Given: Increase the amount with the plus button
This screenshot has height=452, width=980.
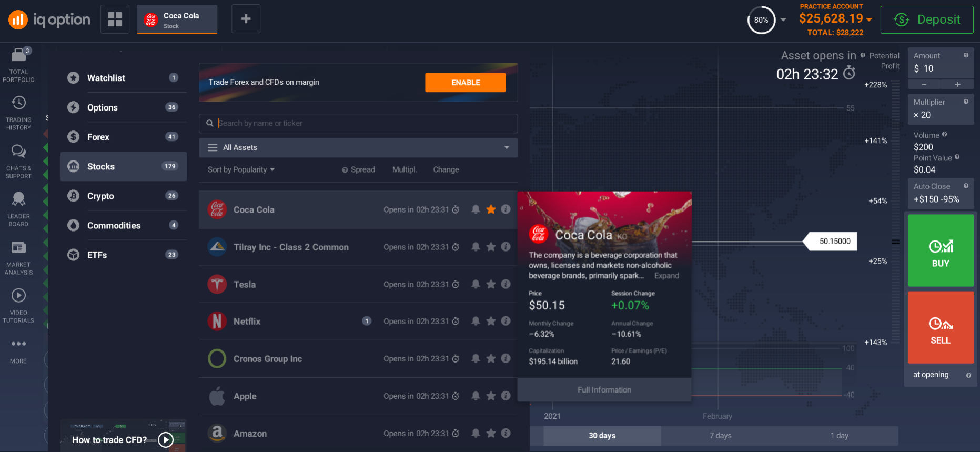Looking at the screenshot, I should [957, 84].
